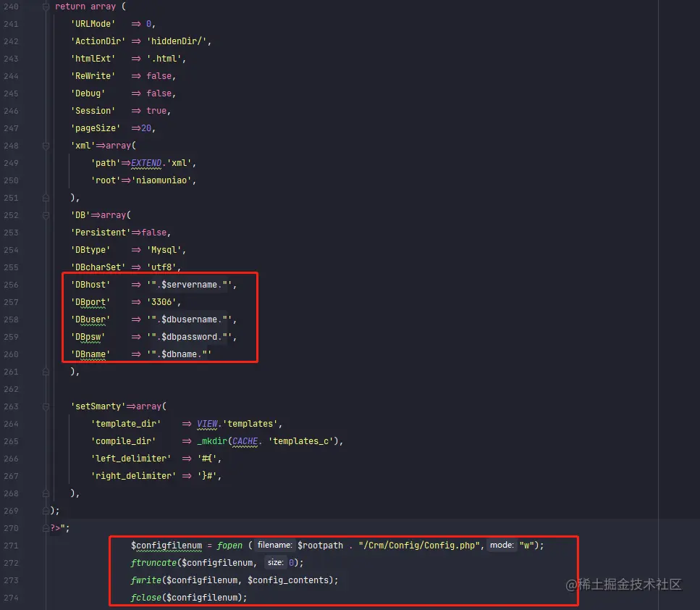Click the CACHE constant on line 265

(245, 441)
